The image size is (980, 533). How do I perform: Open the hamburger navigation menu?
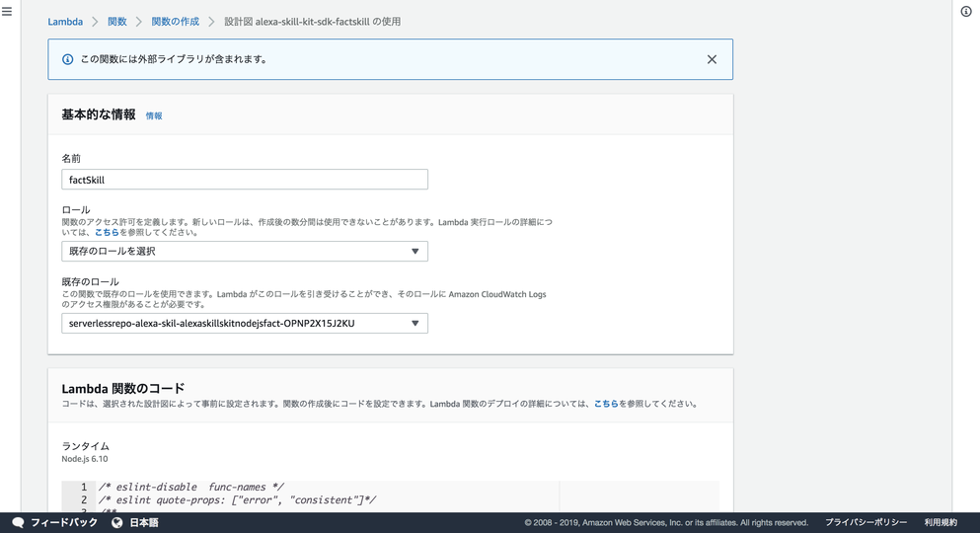pyautogui.click(x=7, y=12)
